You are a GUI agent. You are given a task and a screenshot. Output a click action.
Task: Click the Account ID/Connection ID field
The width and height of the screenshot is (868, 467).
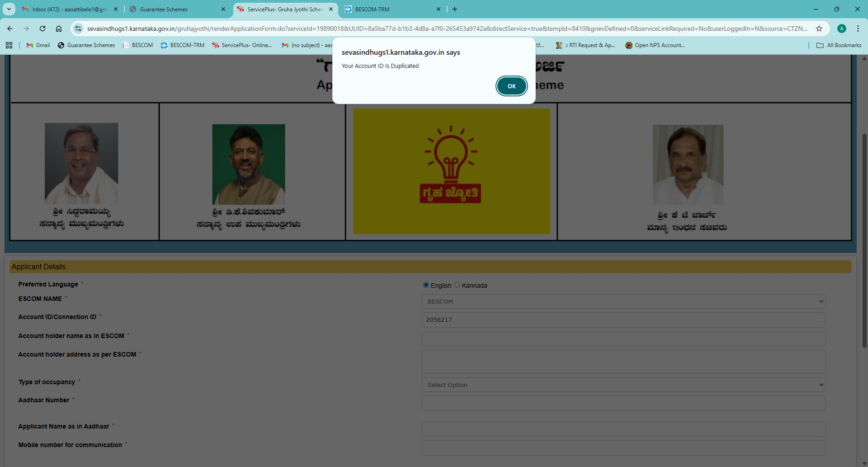pyautogui.click(x=623, y=320)
